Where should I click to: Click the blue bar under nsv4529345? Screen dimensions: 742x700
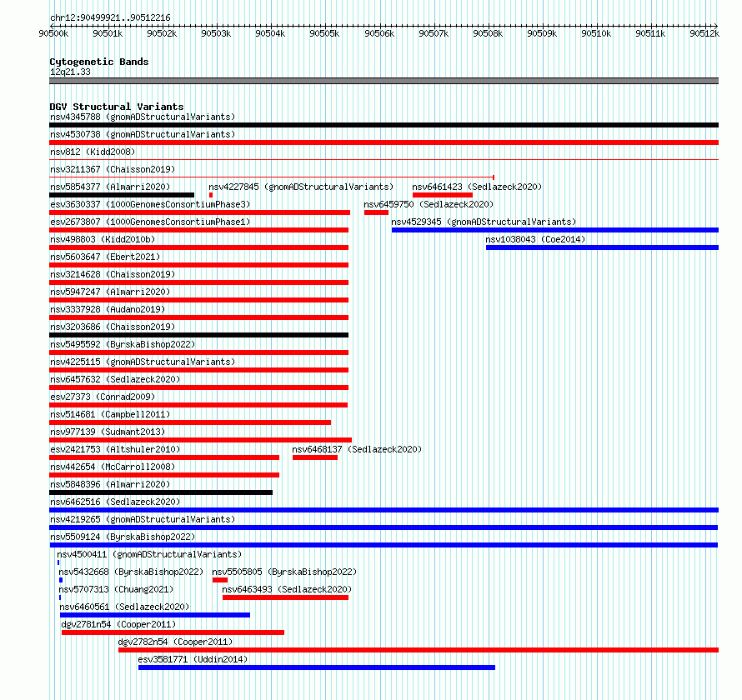tap(555, 230)
